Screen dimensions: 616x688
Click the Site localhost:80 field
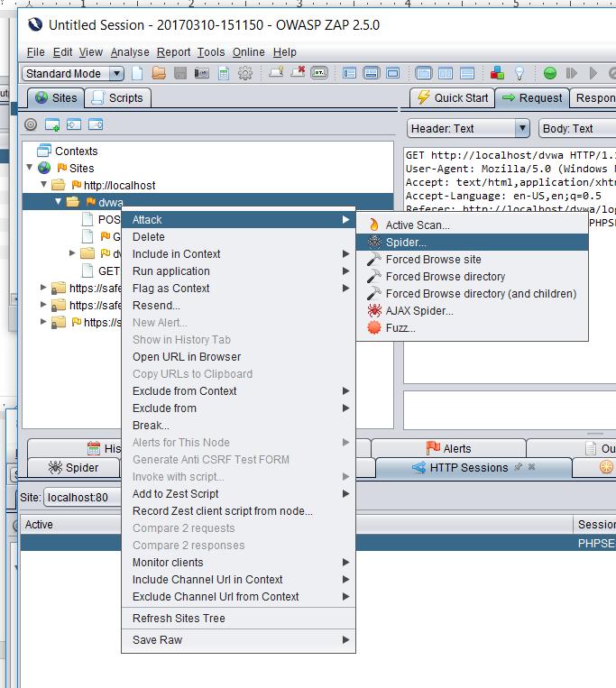point(82,497)
